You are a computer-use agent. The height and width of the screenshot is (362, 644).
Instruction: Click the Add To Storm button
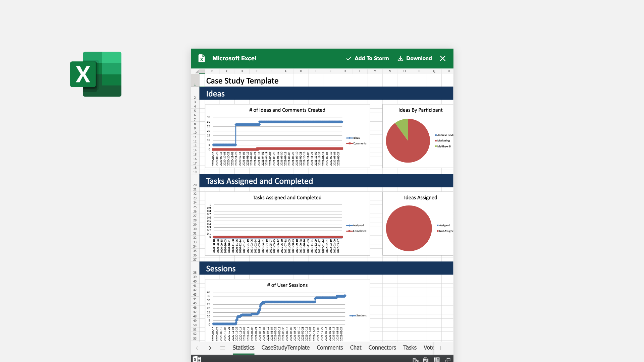[367, 58]
